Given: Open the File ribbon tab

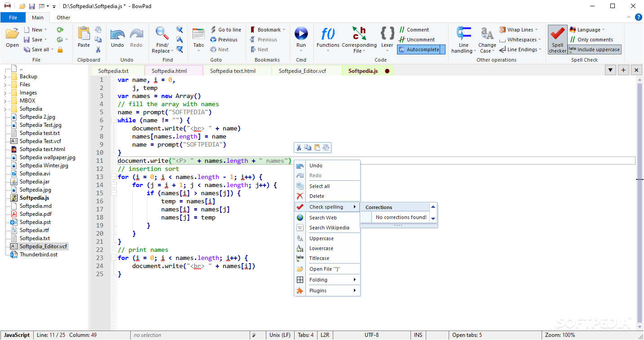Looking at the screenshot, I should point(13,18).
